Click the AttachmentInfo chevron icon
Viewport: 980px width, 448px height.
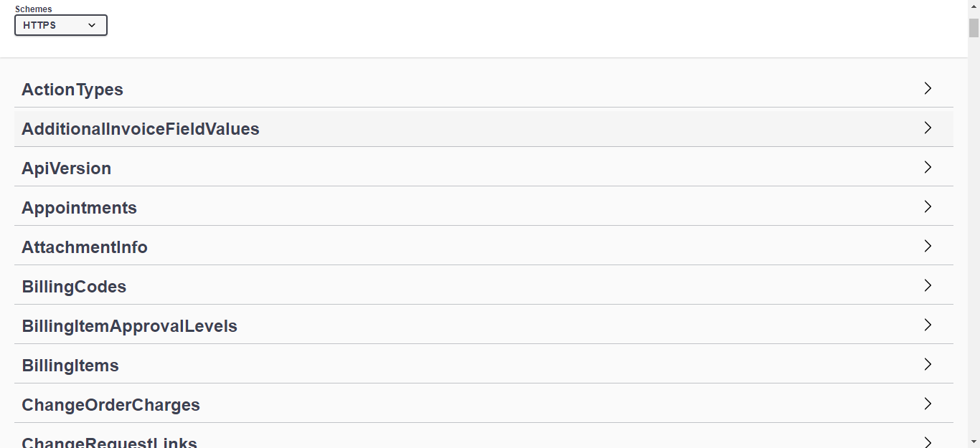(928, 247)
